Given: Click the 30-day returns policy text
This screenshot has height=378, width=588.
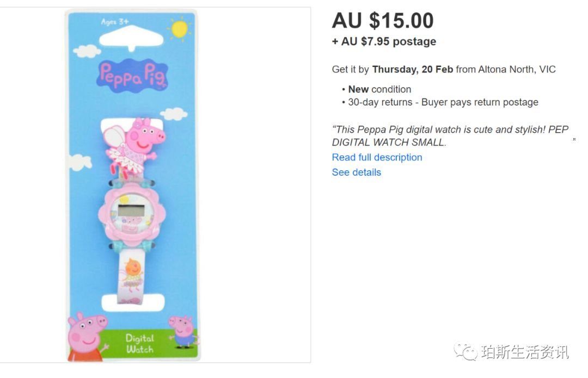Looking at the screenshot, I should click(x=443, y=102).
